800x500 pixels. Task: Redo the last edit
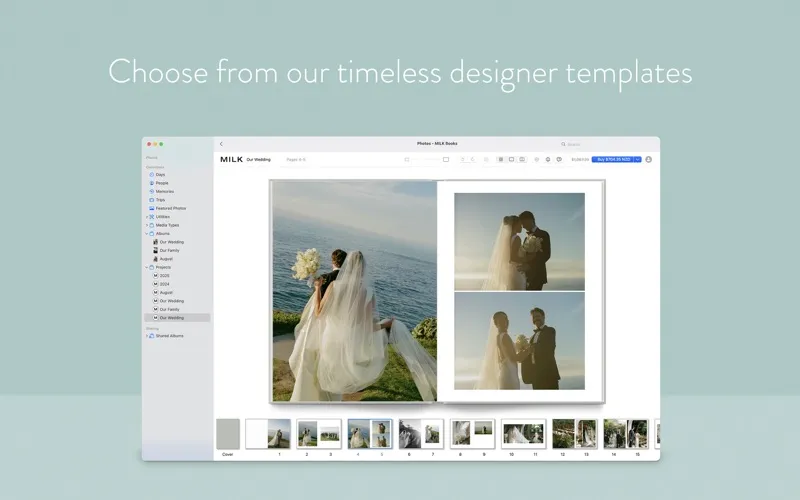[x=472, y=160]
